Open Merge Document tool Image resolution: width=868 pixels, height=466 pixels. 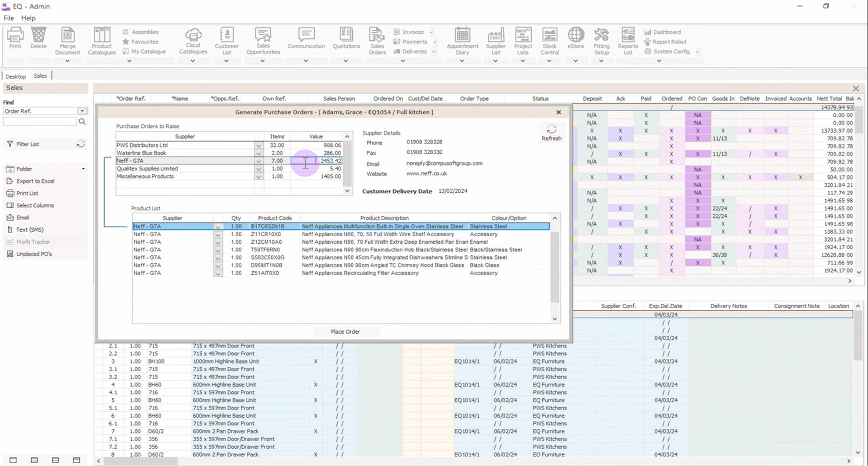pos(68,41)
